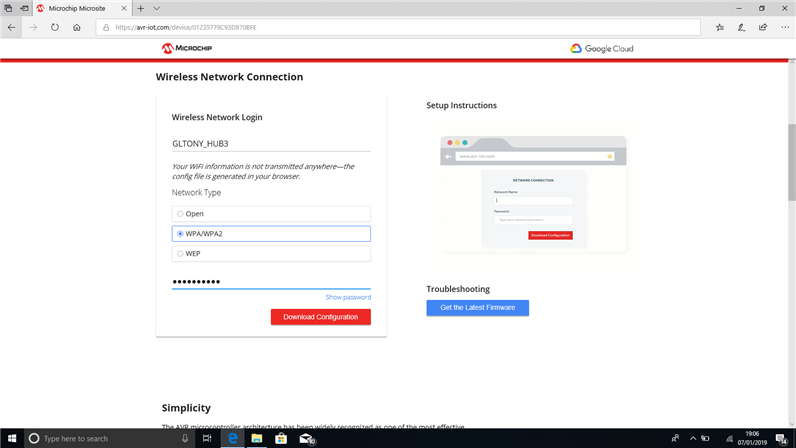The image size is (796, 448).
Task: Open the Edge Settings and more menu
Action: 785,27
